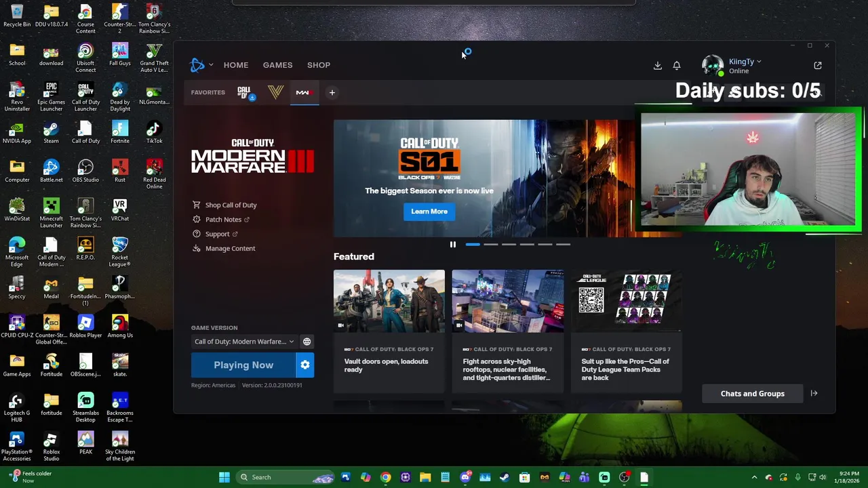Click Learn More on Season 01 banner

pos(429,211)
